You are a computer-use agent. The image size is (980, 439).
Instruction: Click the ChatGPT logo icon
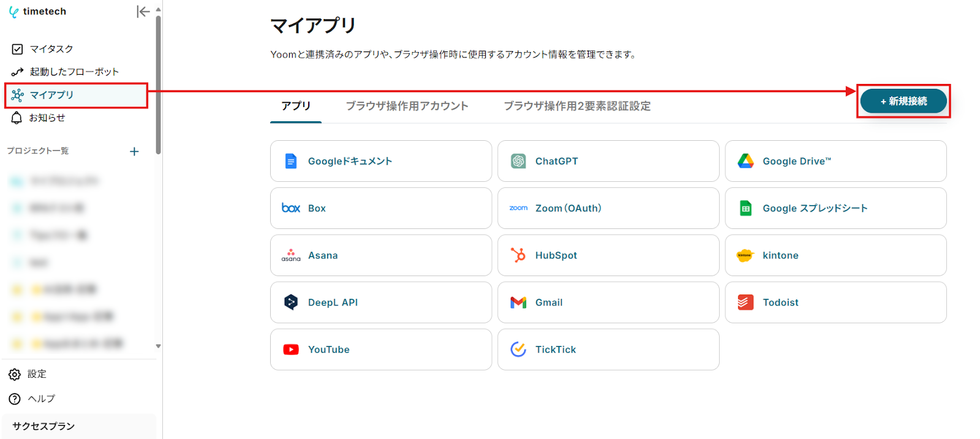tap(518, 161)
